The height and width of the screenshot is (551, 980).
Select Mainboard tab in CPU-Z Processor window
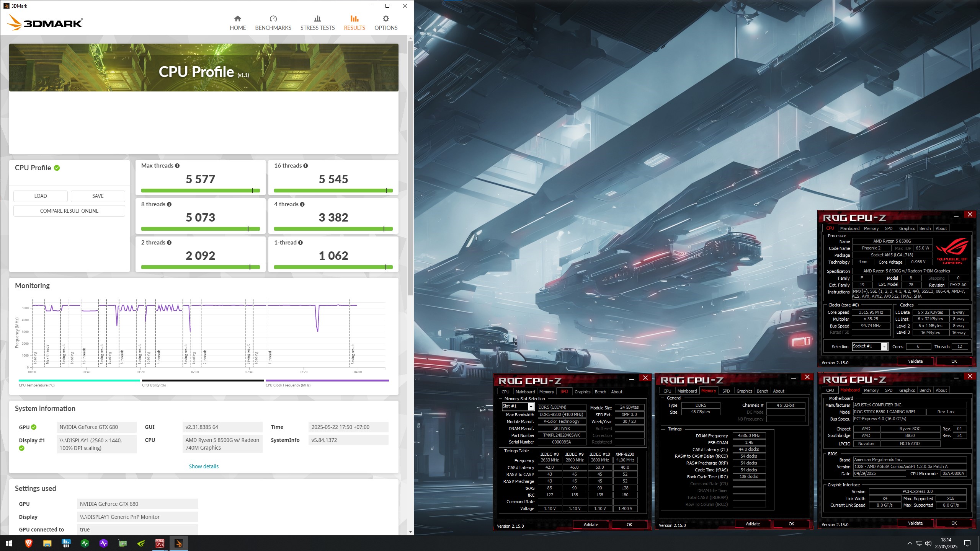(850, 228)
